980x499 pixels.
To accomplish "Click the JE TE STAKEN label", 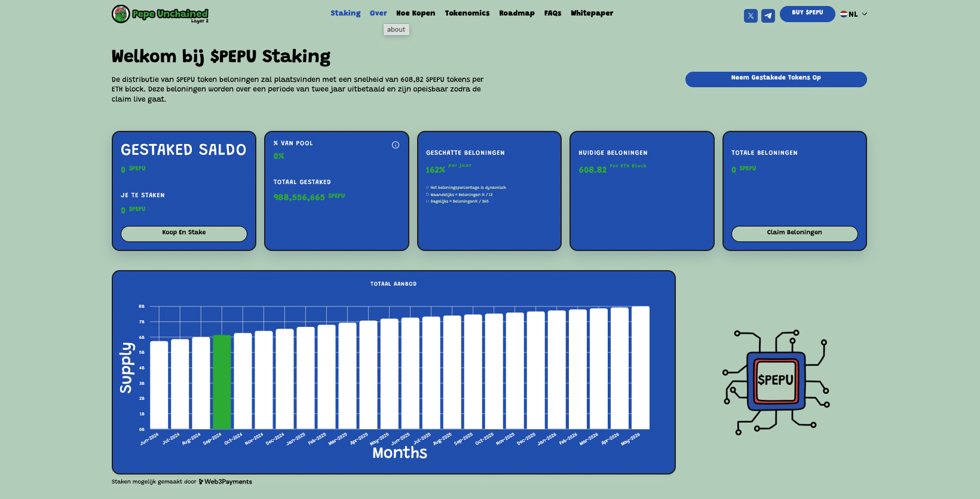I will pyautogui.click(x=143, y=195).
